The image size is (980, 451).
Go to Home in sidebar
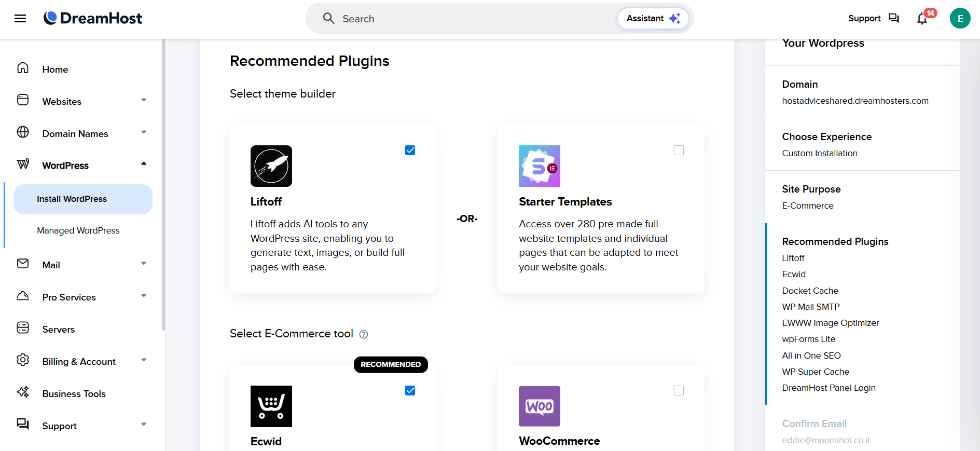click(x=55, y=70)
